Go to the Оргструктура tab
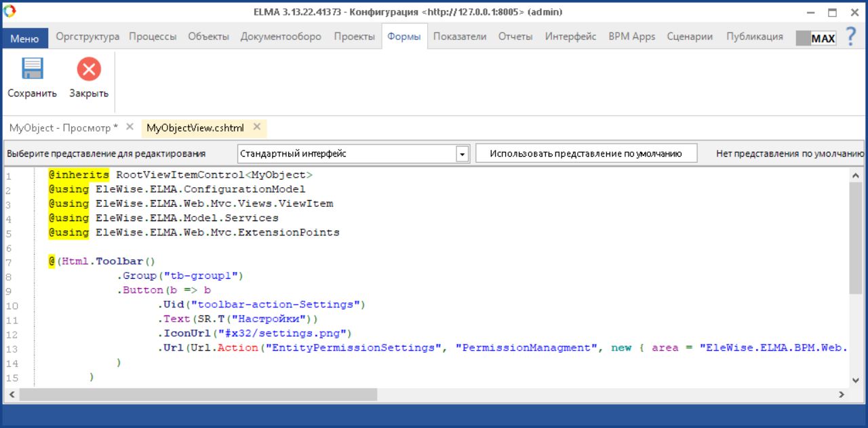This screenshot has width=868, height=428. (x=87, y=37)
